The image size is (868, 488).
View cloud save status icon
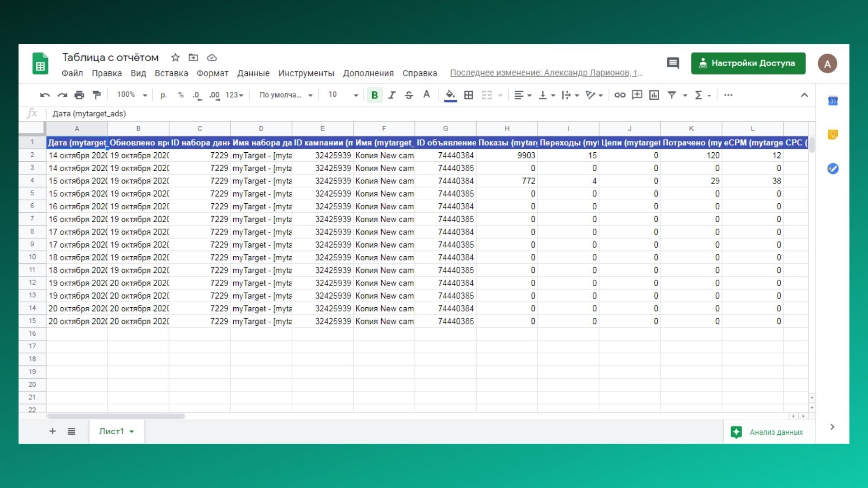tap(212, 57)
